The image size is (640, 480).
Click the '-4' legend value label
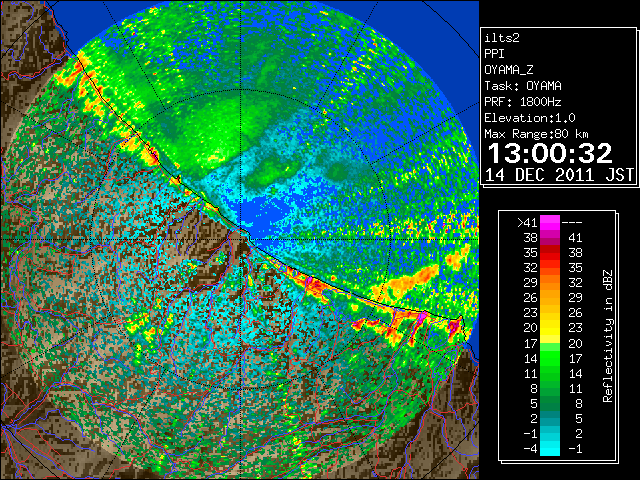[530, 448]
